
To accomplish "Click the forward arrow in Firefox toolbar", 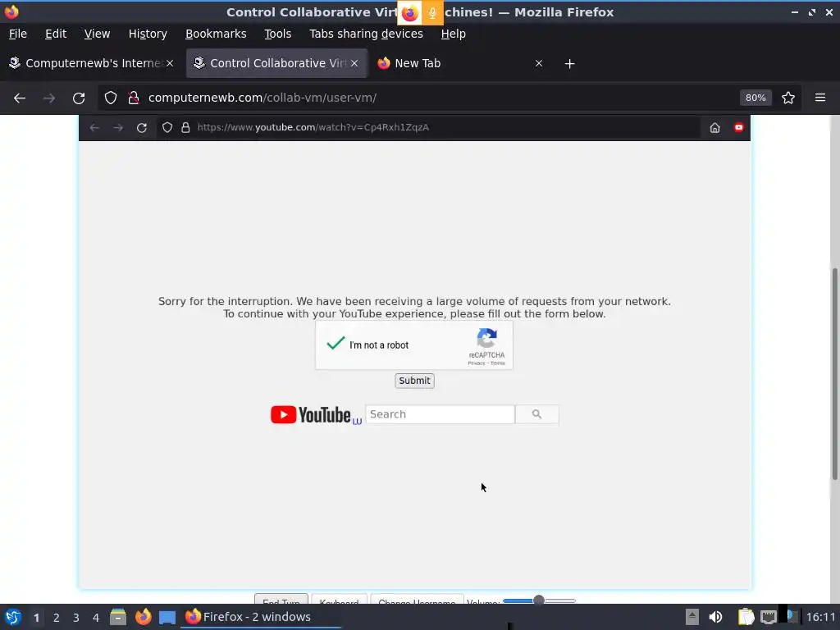I will pos(49,98).
